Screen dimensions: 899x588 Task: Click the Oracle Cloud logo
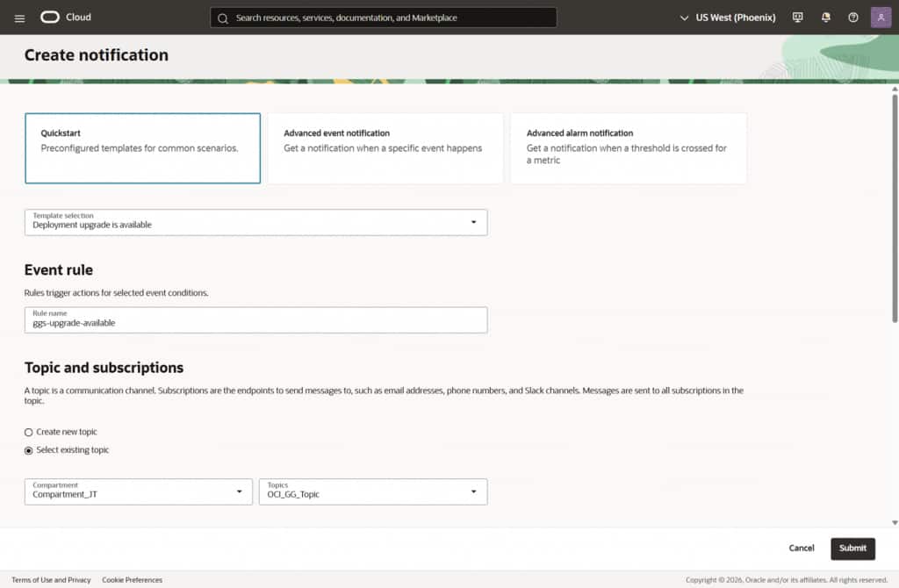[x=66, y=18]
